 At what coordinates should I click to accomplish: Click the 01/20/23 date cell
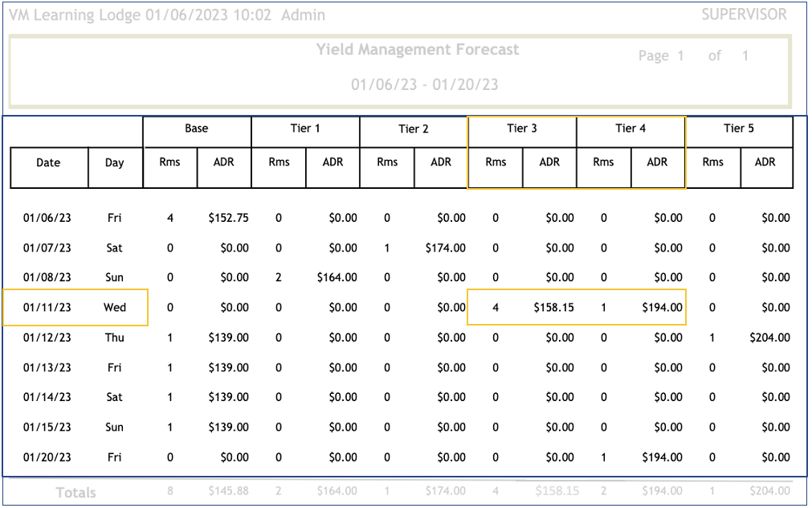tap(47, 457)
